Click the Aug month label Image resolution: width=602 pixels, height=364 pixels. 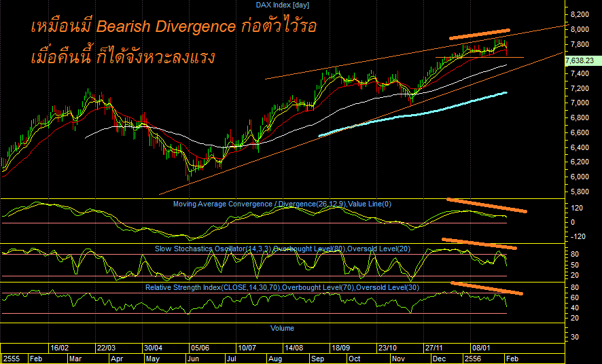point(275,359)
